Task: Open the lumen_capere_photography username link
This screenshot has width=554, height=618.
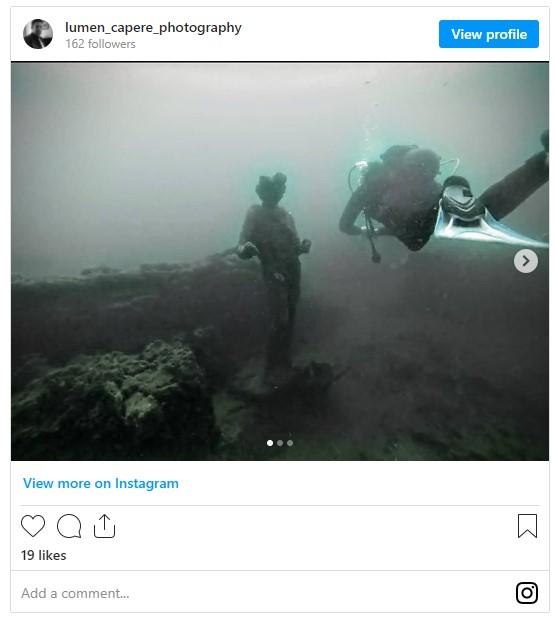Action: [153, 28]
